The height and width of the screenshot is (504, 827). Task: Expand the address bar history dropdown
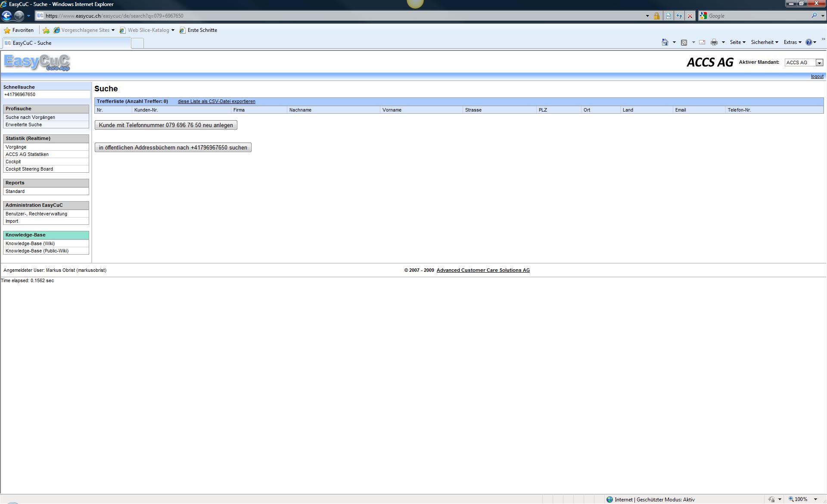(x=647, y=16)
